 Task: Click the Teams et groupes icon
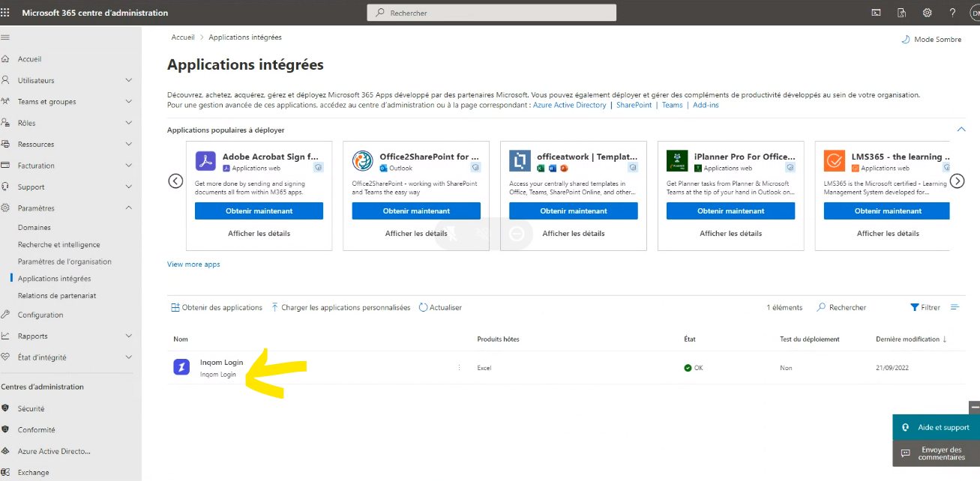point(5,102)
